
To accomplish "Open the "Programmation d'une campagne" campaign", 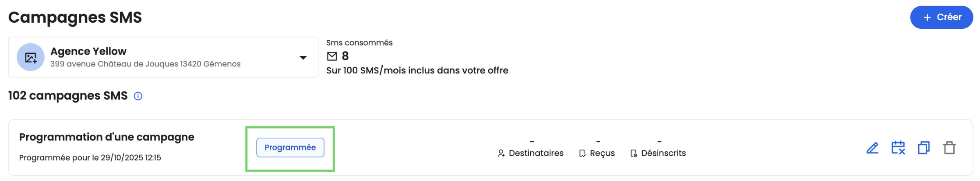I will [x=106, y=137].
